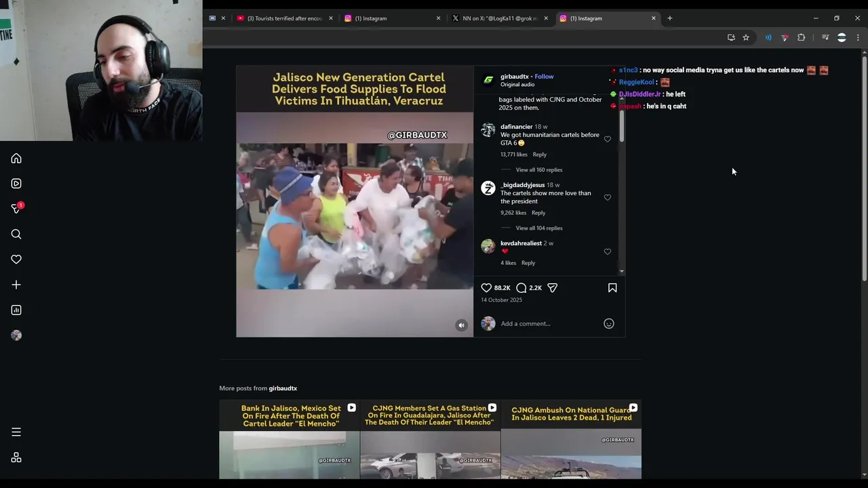This screenshot has height=488, width=868.
Task: Click the comments panel scrollbar
Action: point(622,125)
